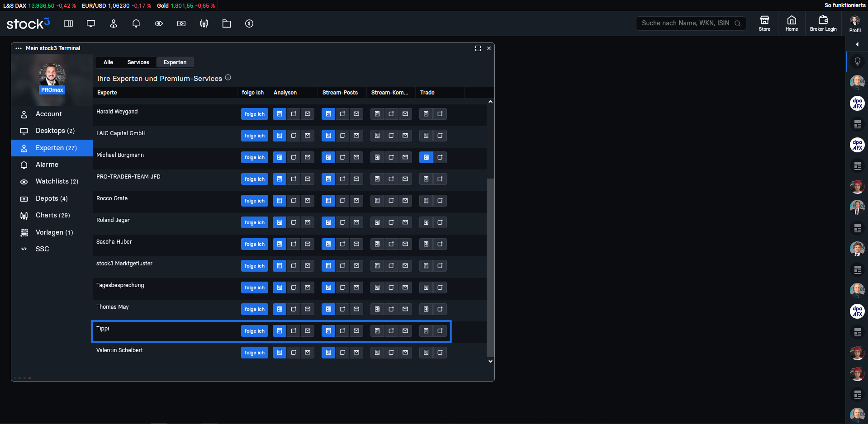868x424 pixels.
Task: Open the L&S DAX ticker quote
Action: (39, 6)
